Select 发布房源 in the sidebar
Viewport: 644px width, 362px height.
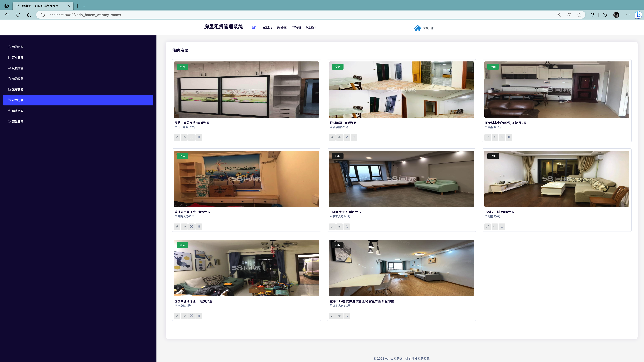pyautogui.click(x=17, y=89)
